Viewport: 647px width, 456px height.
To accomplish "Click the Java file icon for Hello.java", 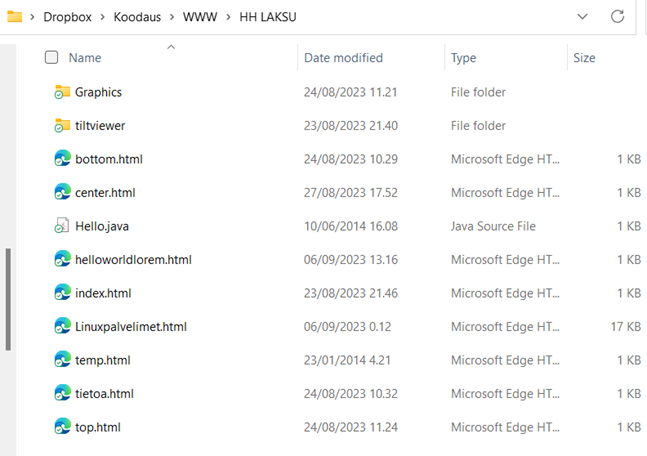I will [x=62, y=226].
